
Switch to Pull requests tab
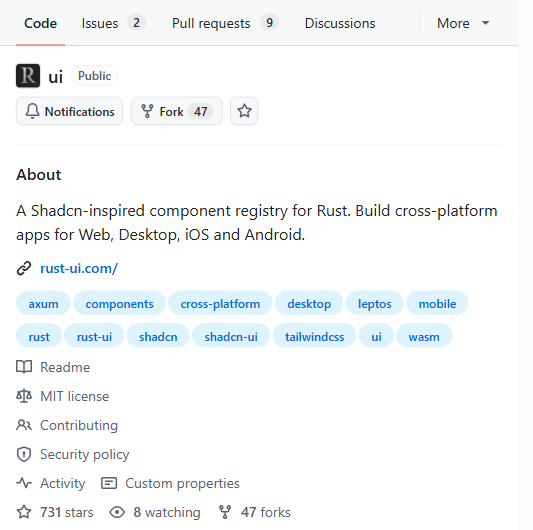point(225,23)
